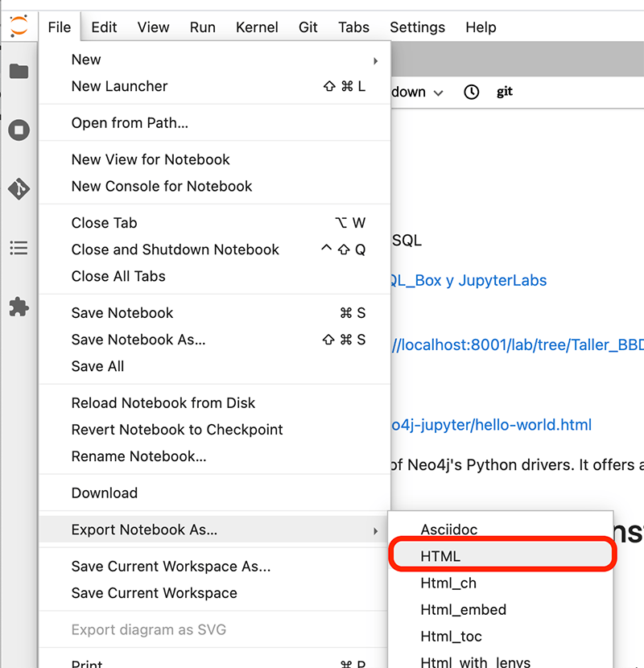Viewport: 644px width, 668px height.
Task: Open the Kernel menu
Action: 257,27
